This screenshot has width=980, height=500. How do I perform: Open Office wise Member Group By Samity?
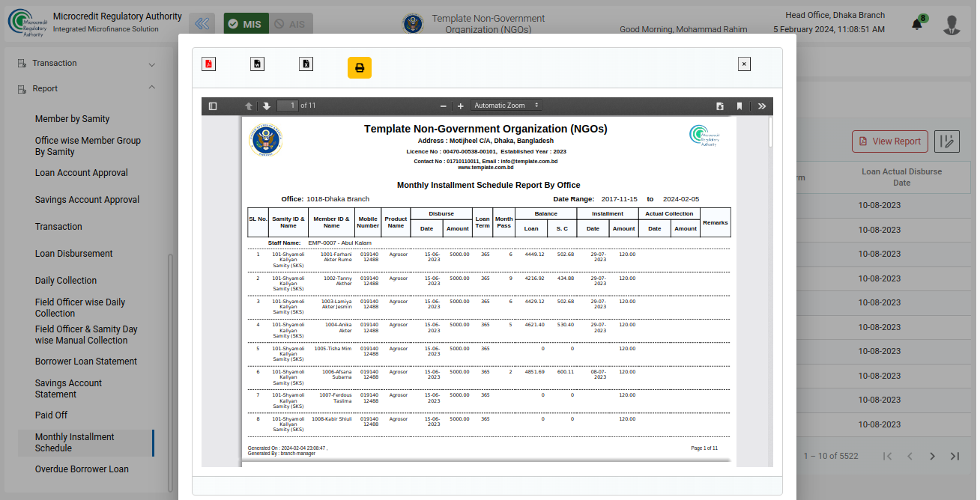pos(88,146)
